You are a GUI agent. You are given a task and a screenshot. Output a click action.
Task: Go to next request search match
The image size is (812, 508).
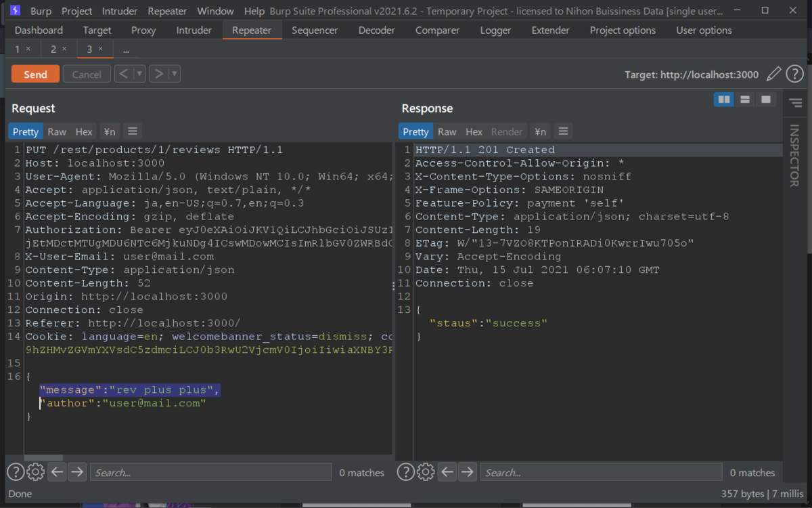pos(77,472)
